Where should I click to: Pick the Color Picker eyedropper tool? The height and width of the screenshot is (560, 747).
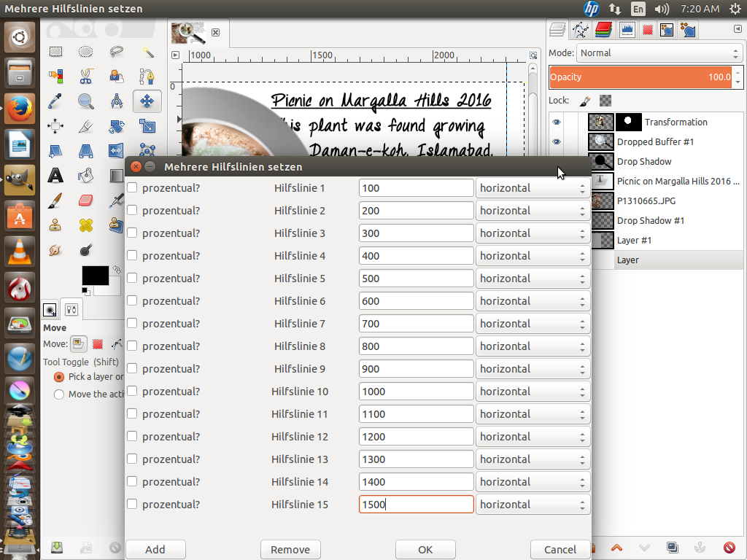[x=55, y=101]
